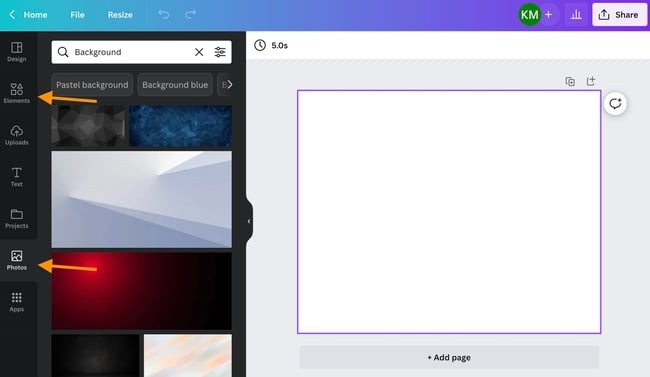
Task: Click the Background search field
Action: point(129,52)
